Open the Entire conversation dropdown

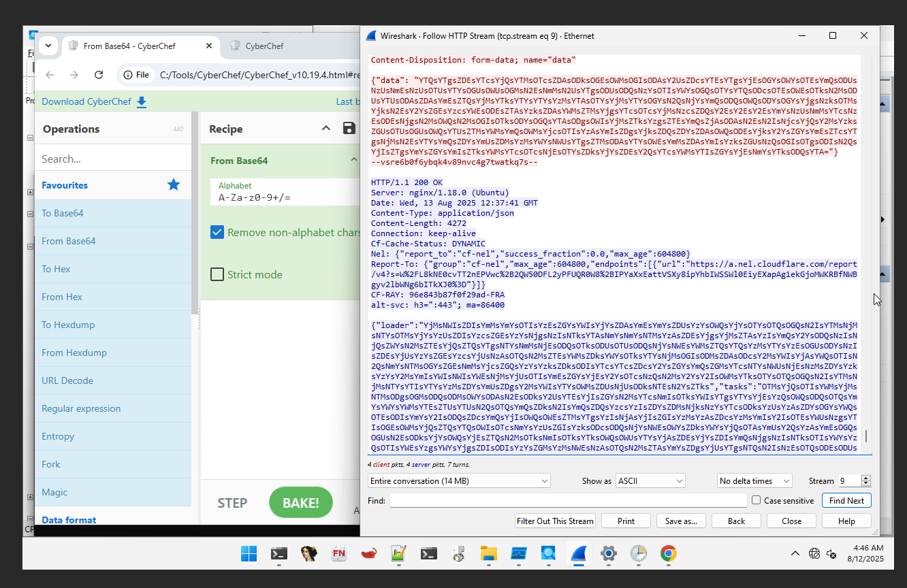point(459,480)
